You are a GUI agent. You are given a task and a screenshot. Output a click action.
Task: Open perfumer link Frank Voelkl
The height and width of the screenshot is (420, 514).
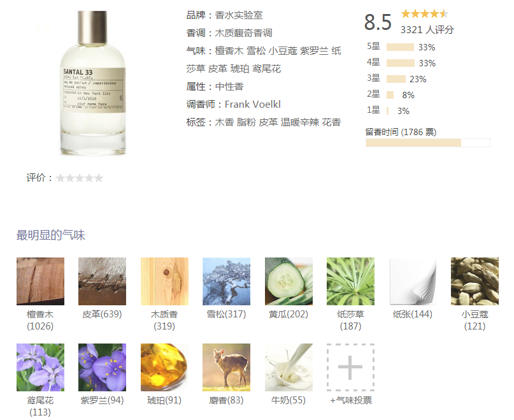(252, 105)
